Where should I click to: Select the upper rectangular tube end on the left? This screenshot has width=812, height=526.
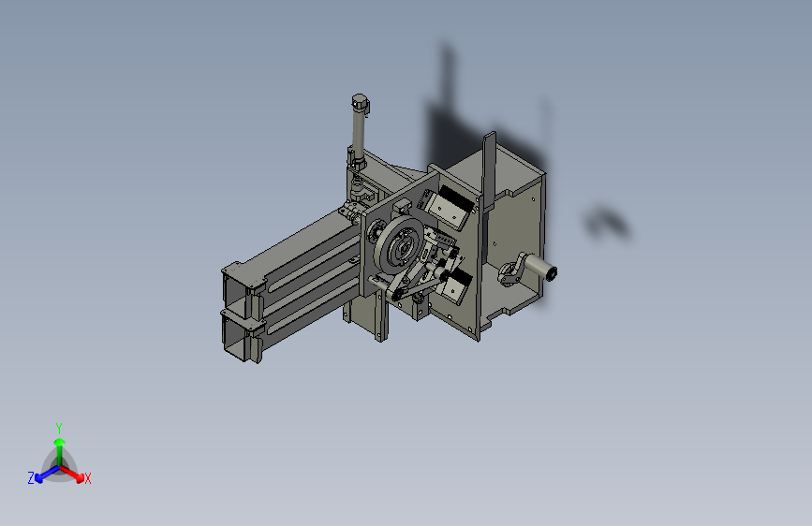pos(243,291)
